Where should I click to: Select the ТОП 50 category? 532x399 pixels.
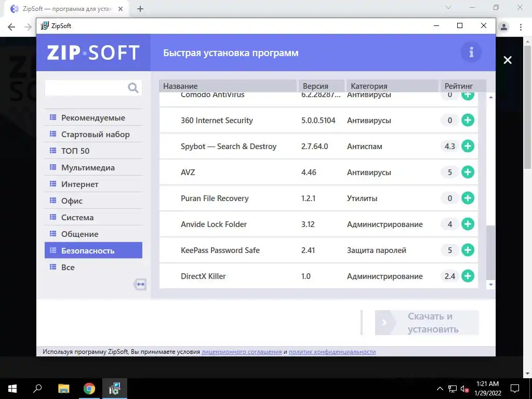click(94, 151)
